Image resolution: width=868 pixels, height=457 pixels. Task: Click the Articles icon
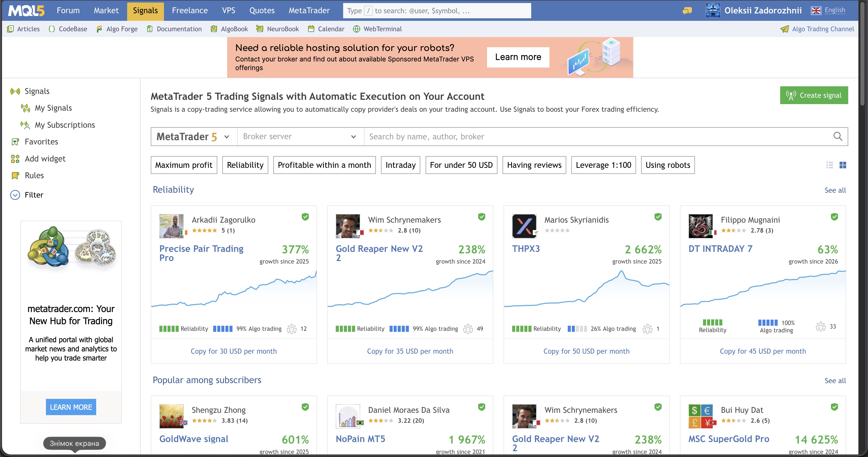pos(10,29)
